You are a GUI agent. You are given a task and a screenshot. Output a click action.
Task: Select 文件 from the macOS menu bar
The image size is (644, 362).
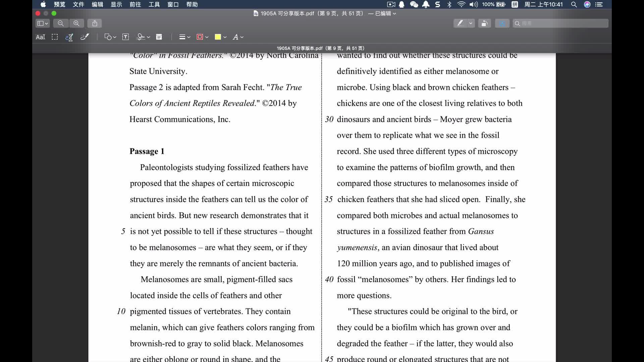point(78,4)
